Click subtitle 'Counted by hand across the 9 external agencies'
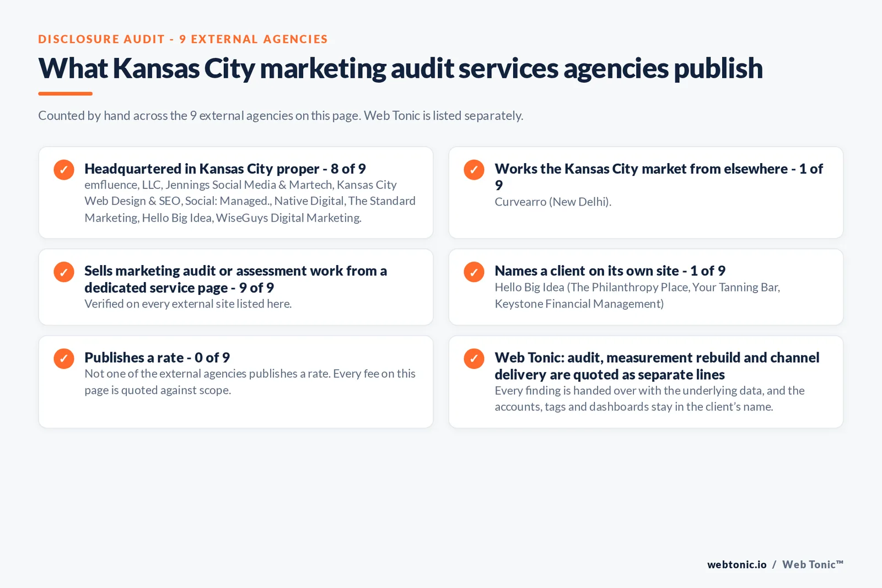882x588 pixels. click(281, 116)
